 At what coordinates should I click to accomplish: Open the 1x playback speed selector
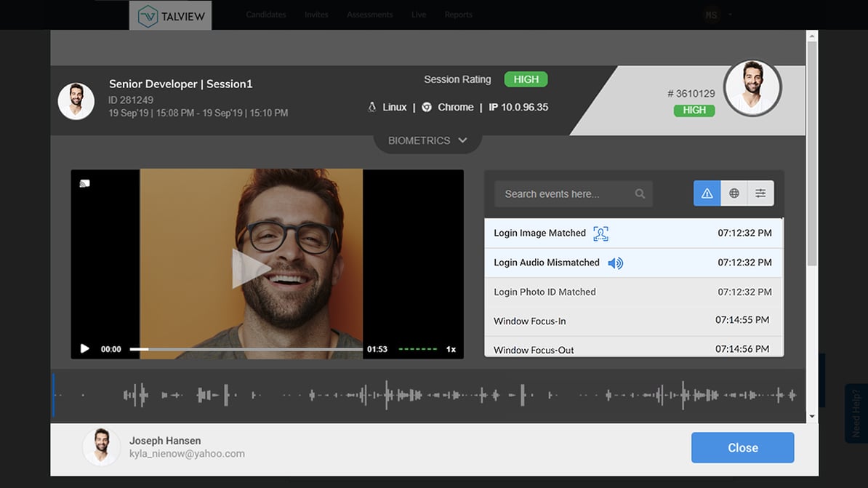tap(451, 350)
